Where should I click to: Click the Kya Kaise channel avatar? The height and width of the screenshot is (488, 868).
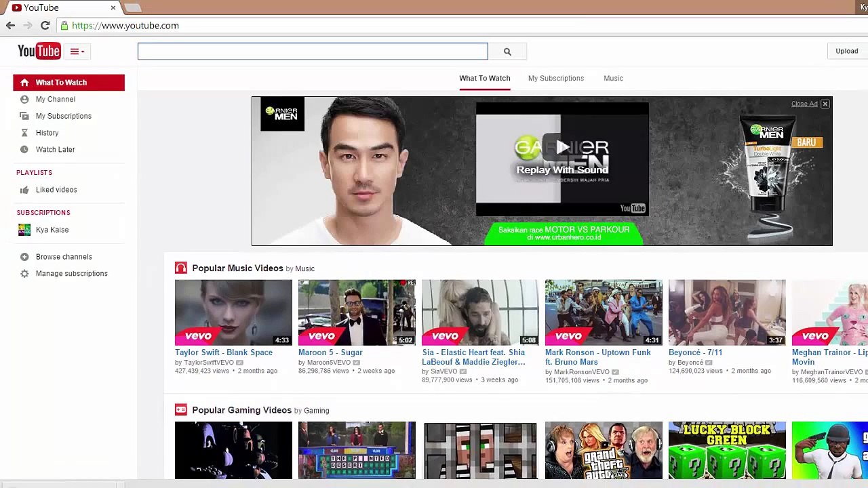(x=24, y=230)
